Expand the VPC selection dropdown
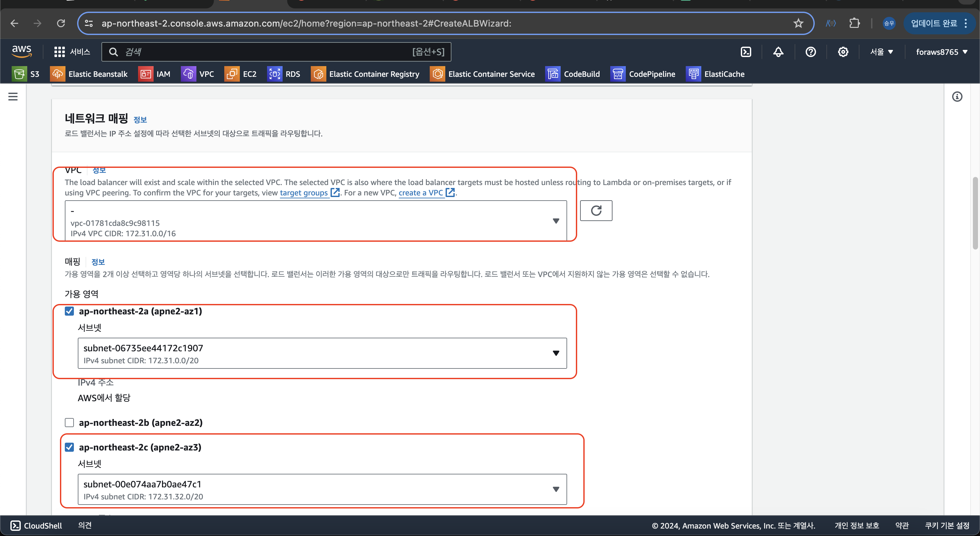Viewport: 980px width, 536px height. tap(316, 221)
